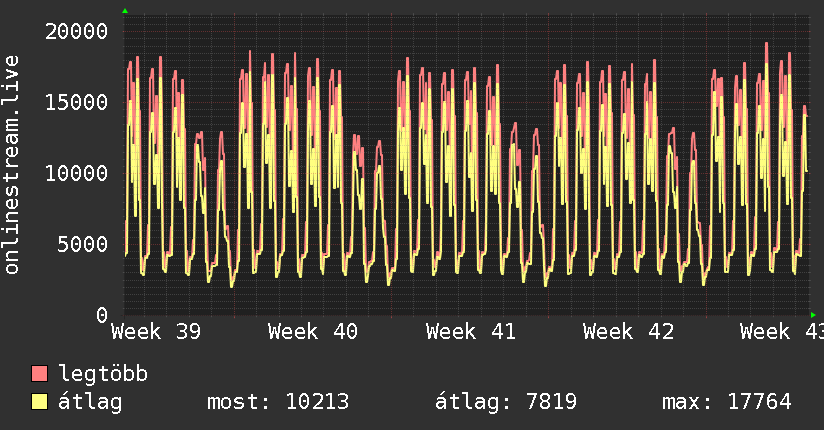
Task: Click the Week 40 axis label
Action: [x=313, y=332]
